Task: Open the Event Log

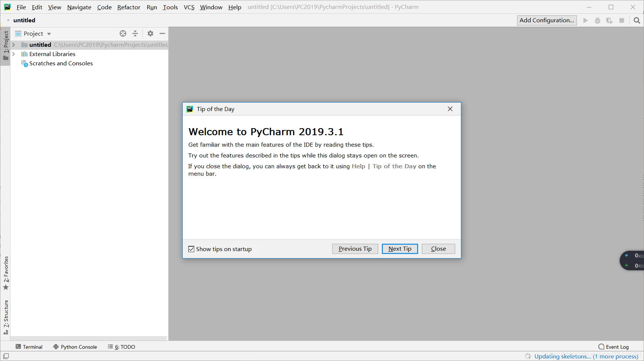Action: coord(614,347)
